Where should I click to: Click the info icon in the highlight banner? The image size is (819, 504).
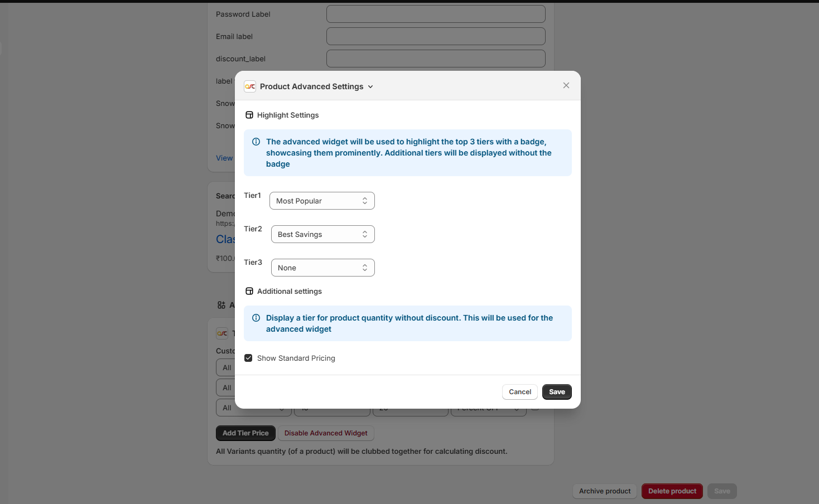pyautogui.click(x=256, y=142)
